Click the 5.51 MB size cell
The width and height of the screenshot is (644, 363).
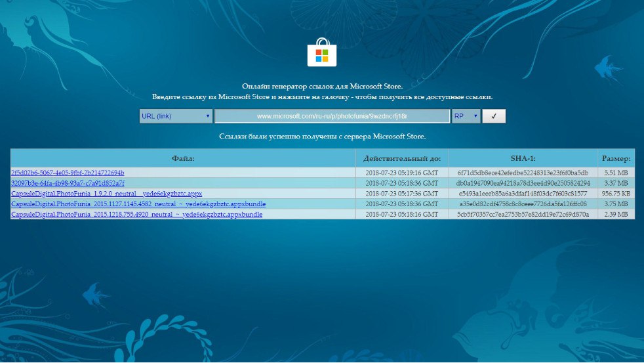616,173
